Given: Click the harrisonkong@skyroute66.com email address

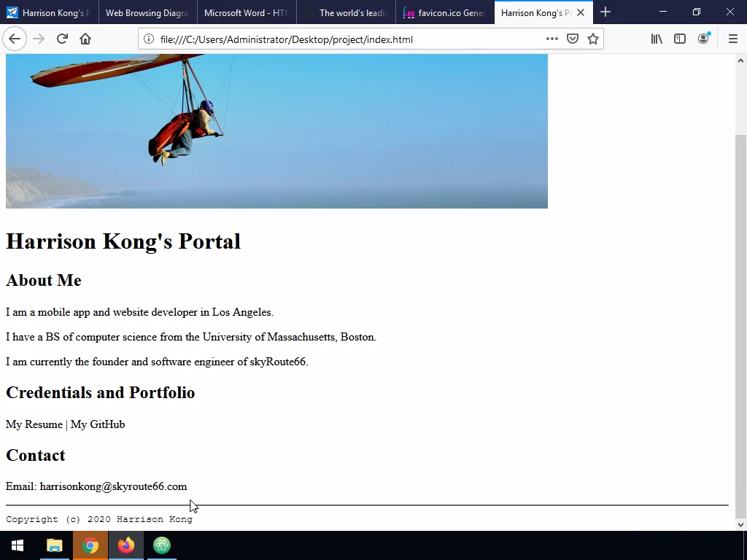Looking at the screenshot, I should click(113, 486).
